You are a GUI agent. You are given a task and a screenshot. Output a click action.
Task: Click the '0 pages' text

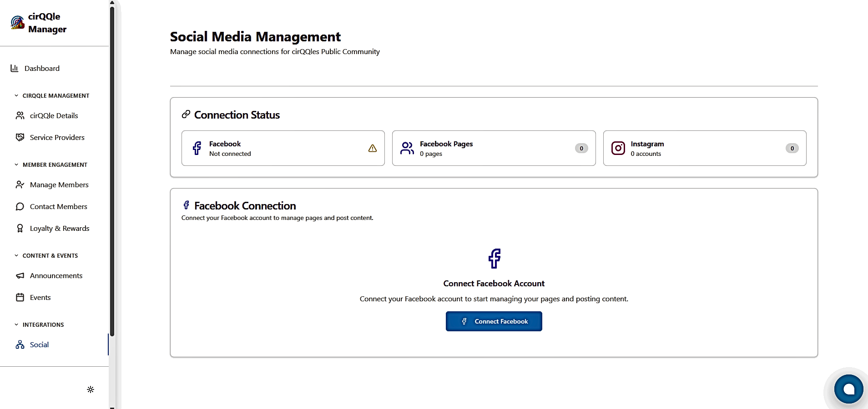tap(431, 154)
